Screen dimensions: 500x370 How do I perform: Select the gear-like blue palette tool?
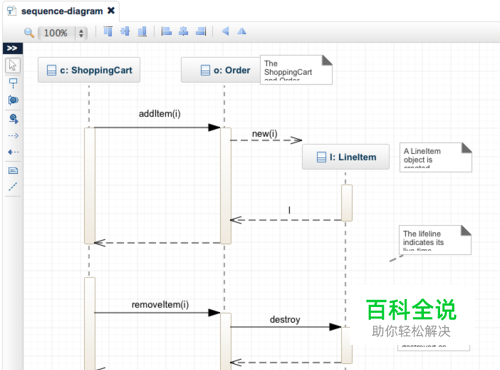click(13, 100)
